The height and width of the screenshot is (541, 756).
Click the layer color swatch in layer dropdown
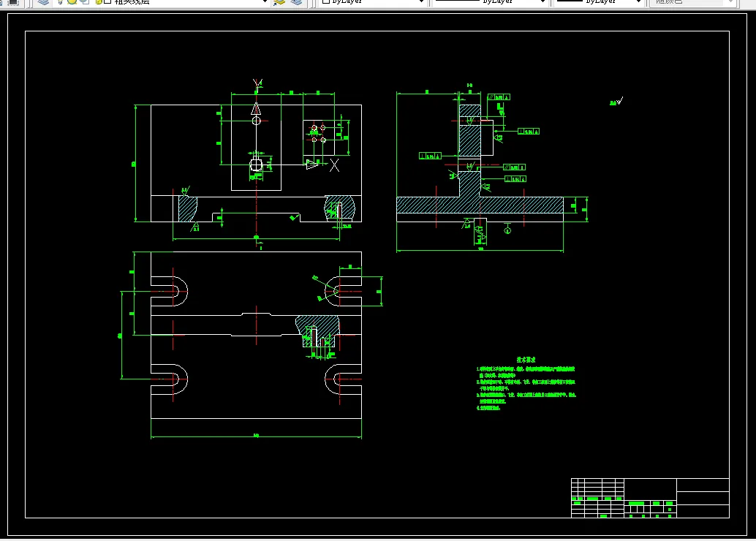107,2
